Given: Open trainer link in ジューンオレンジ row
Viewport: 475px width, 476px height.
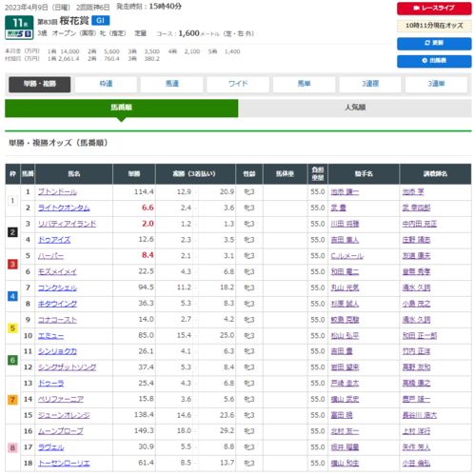Looking at the screenshot, I should click(x=420, y=415).
